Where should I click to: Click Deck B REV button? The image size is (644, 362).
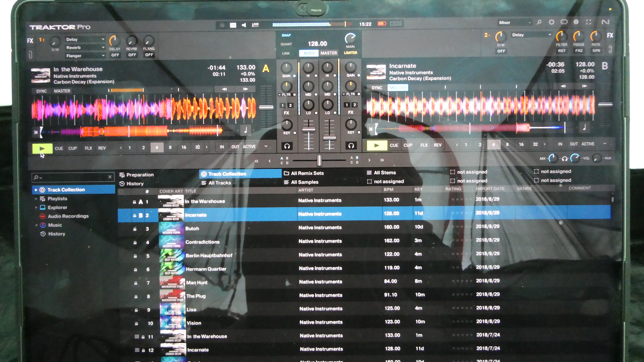click(438, 145)
